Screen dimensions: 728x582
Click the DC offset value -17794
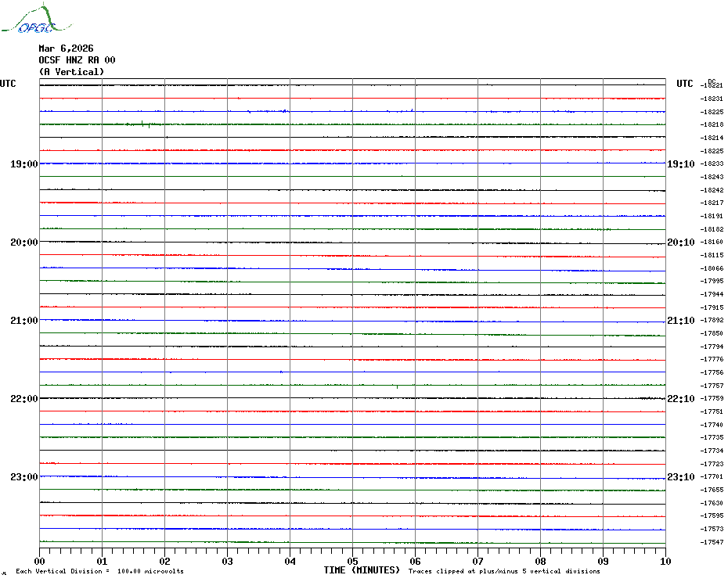(x=712, y=347)
